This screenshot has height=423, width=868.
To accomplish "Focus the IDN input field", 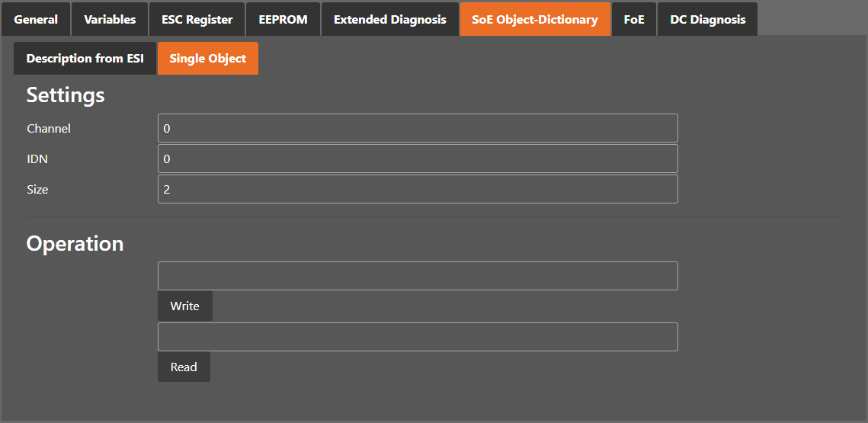I will pos(418,159).
